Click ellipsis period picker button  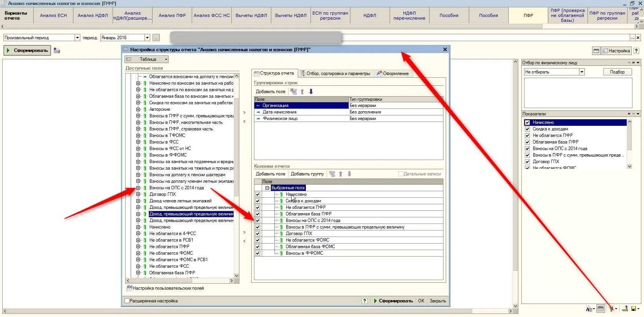[156, 38]
